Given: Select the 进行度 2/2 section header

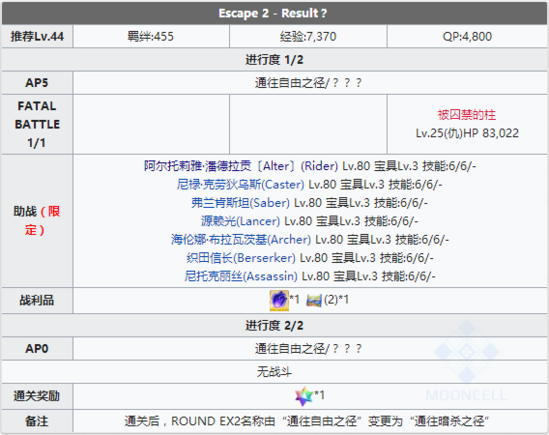Looking at the screenshot, I should pos(274,325).
